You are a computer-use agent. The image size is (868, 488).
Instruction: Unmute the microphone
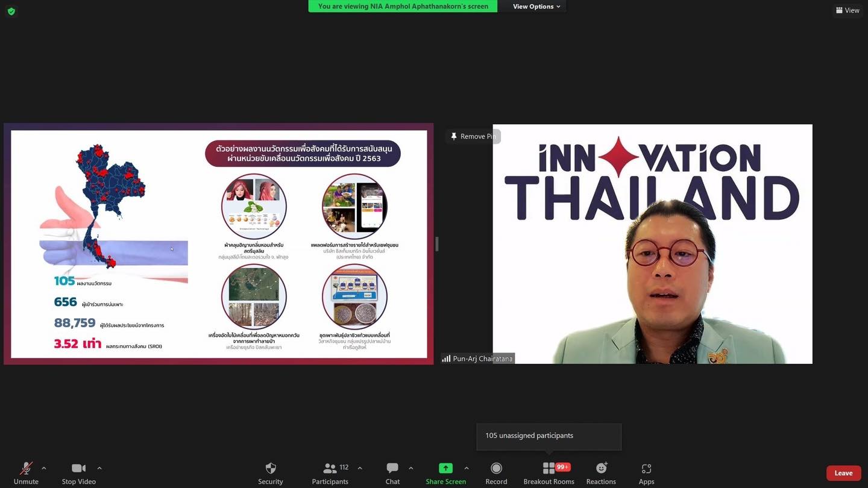26,473
